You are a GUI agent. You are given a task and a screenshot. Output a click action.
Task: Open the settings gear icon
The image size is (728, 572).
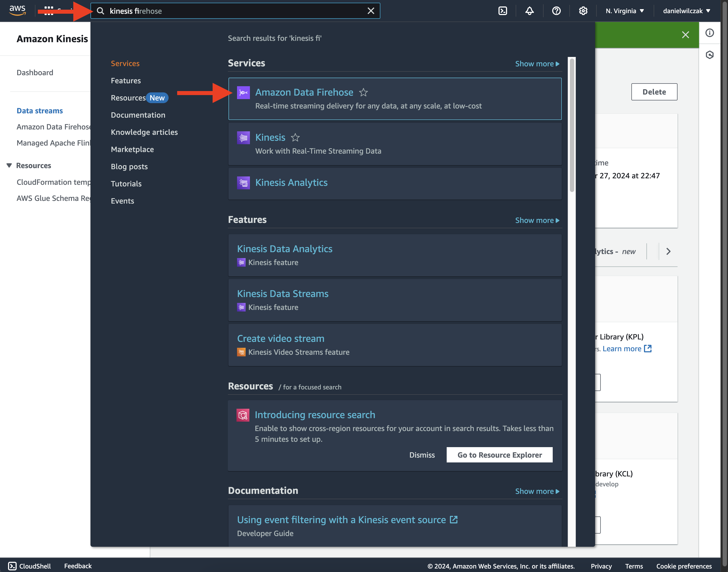(x=583, y=11)
